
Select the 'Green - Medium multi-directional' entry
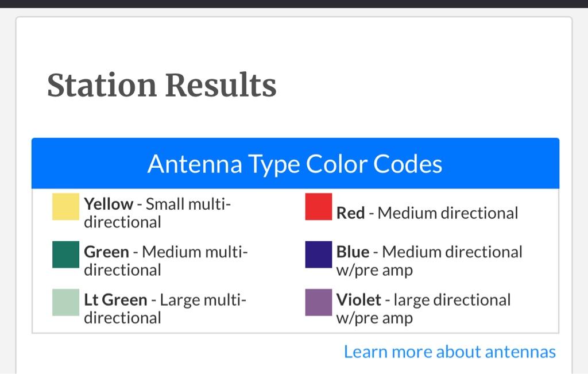[166, 261]
